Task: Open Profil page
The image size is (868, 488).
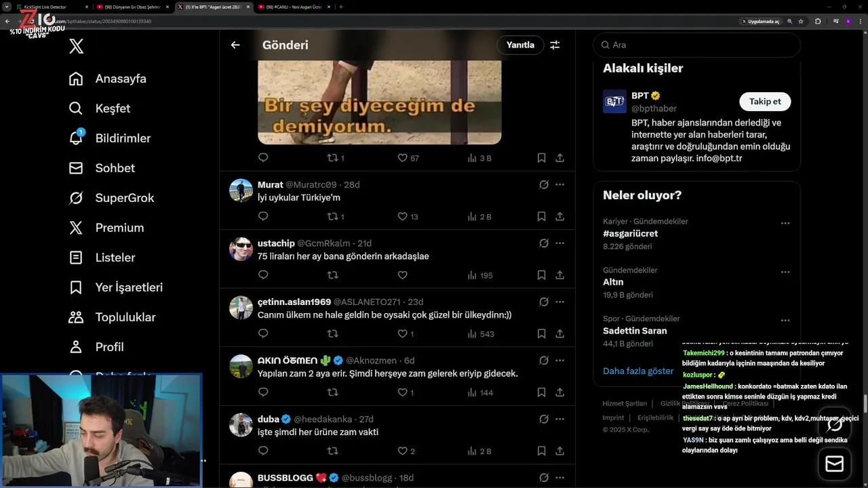Action: pos(96,347)
